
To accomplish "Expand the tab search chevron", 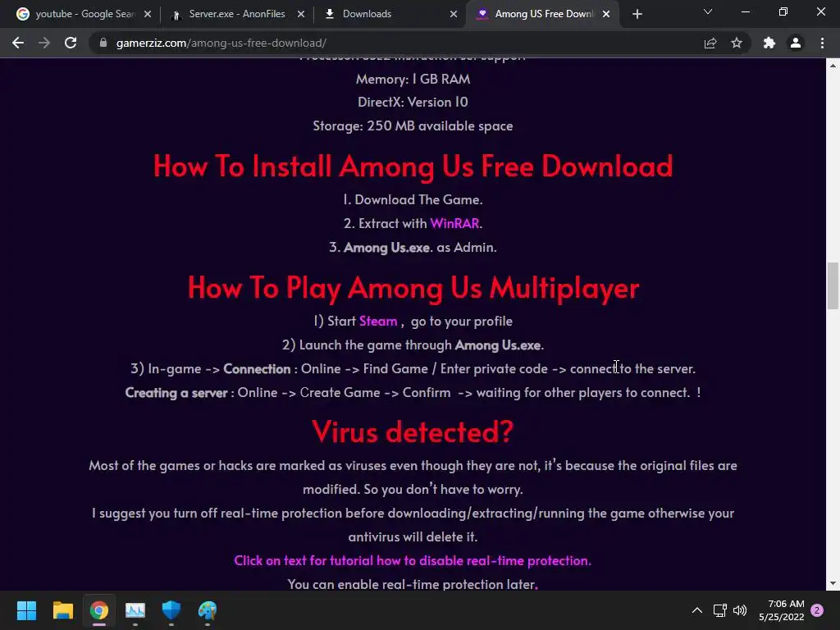I will [x=708, y=11].
